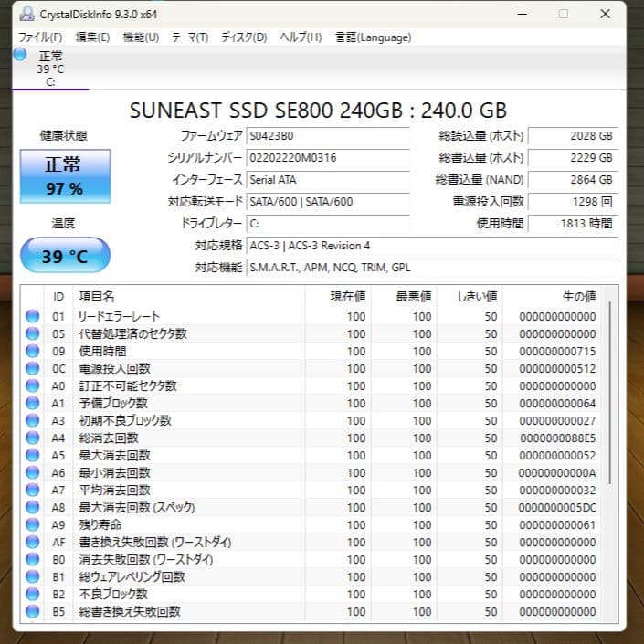Screen dimensions: 644x644
Task: Click total NAND writes value 2864 GB
Action: point(573,179)
